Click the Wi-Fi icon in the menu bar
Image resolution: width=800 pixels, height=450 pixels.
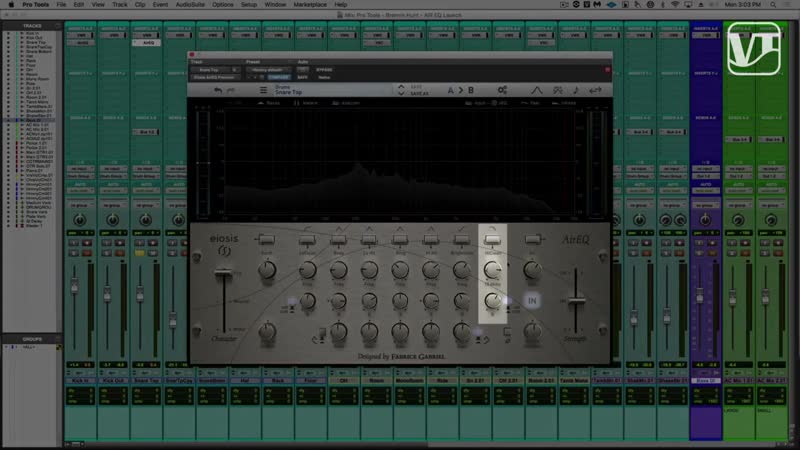click(675, 5)
